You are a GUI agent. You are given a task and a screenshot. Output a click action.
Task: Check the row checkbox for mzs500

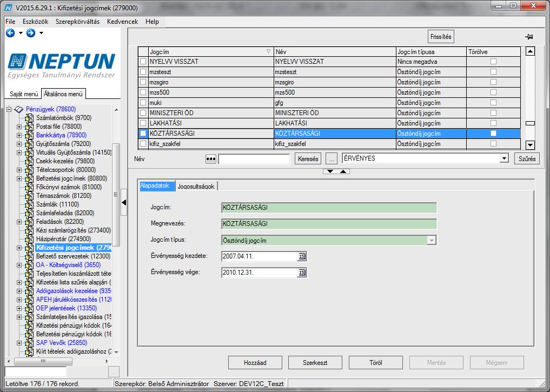[x=143, y=92]
